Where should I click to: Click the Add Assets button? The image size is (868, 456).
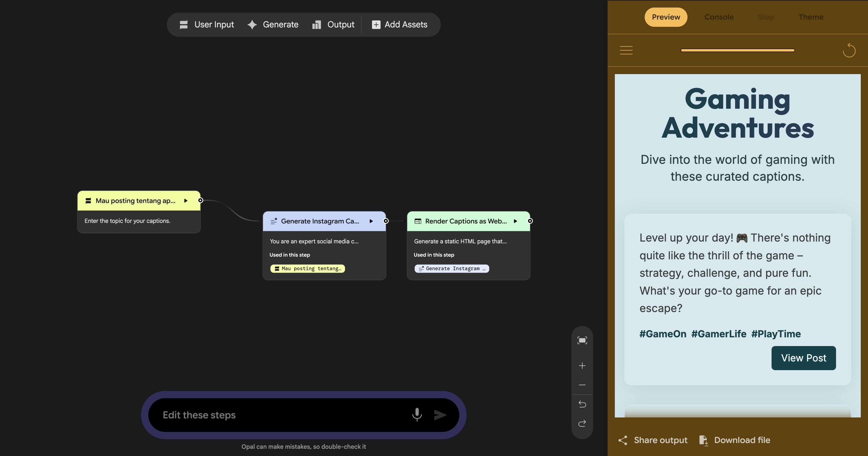click(400, 25)
